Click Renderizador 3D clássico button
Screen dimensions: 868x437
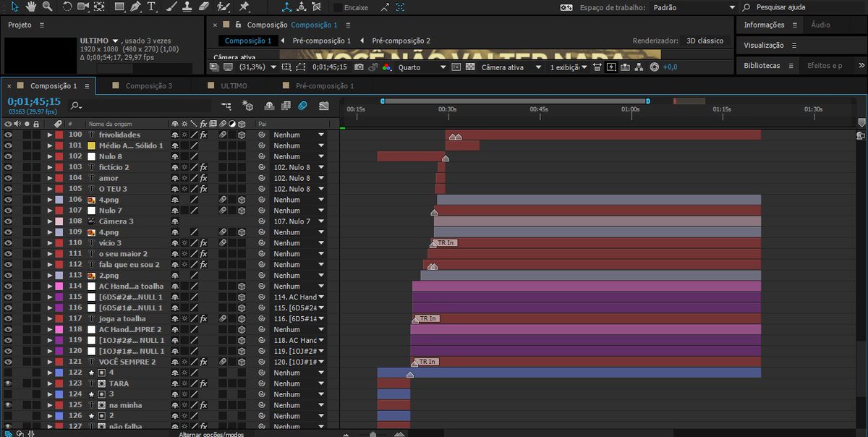point(705,41)
